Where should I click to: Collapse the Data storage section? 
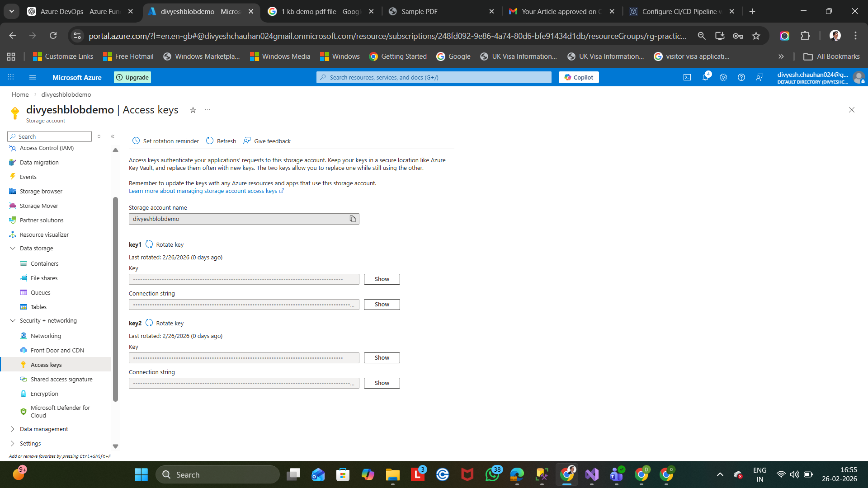coord(13,248)
